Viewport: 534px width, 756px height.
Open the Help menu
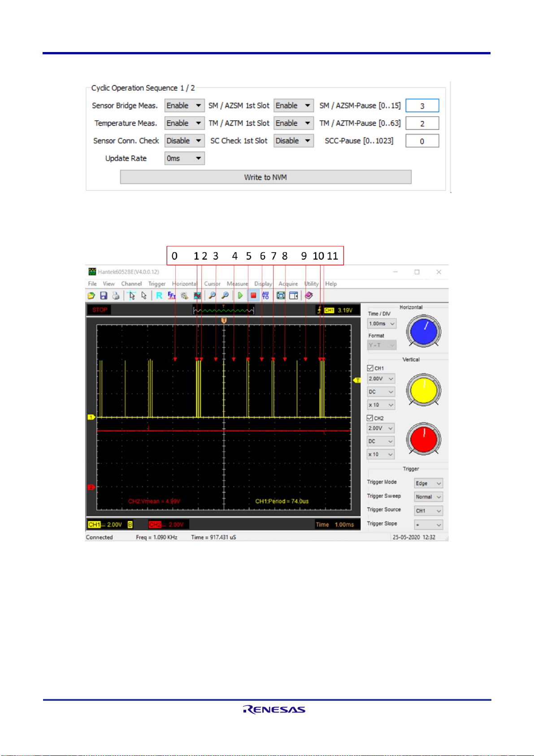pos(331,284)
